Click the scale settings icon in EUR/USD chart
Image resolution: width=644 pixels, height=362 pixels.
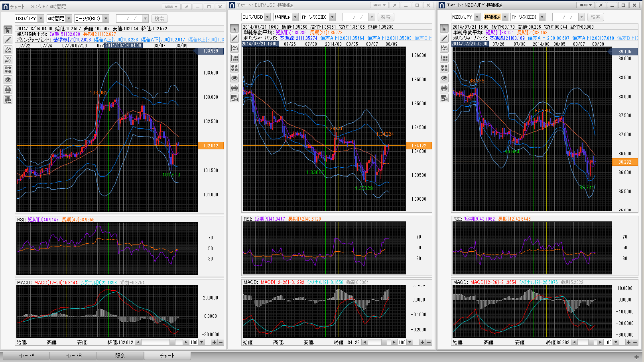point(234,58)
